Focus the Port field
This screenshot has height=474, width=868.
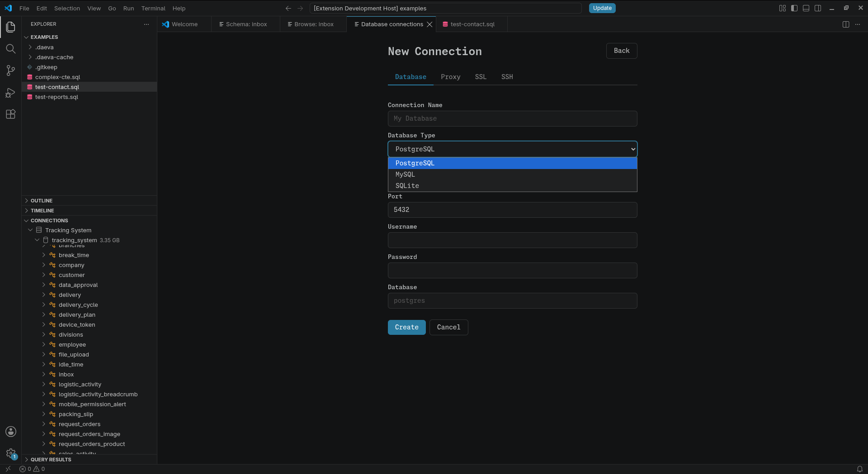tap(512, 210)
